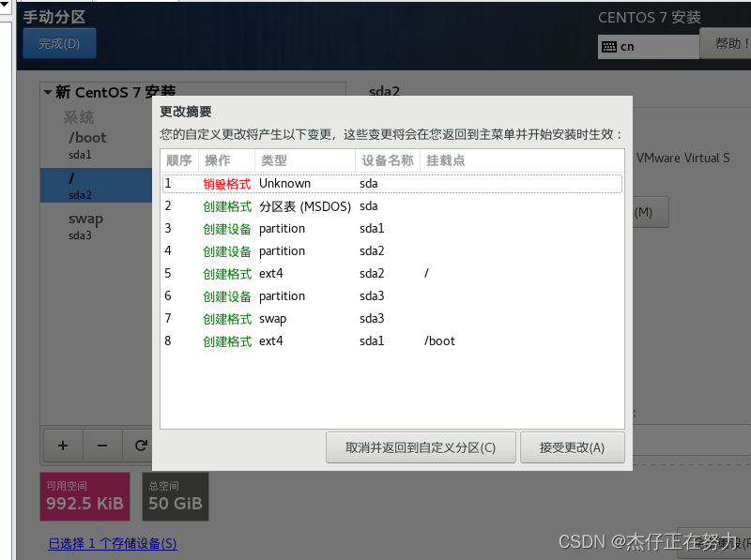Viewport: 751px width, 560px height.
Task: Open 已选择 1 个存储设备(S) link
Action: 113,543
